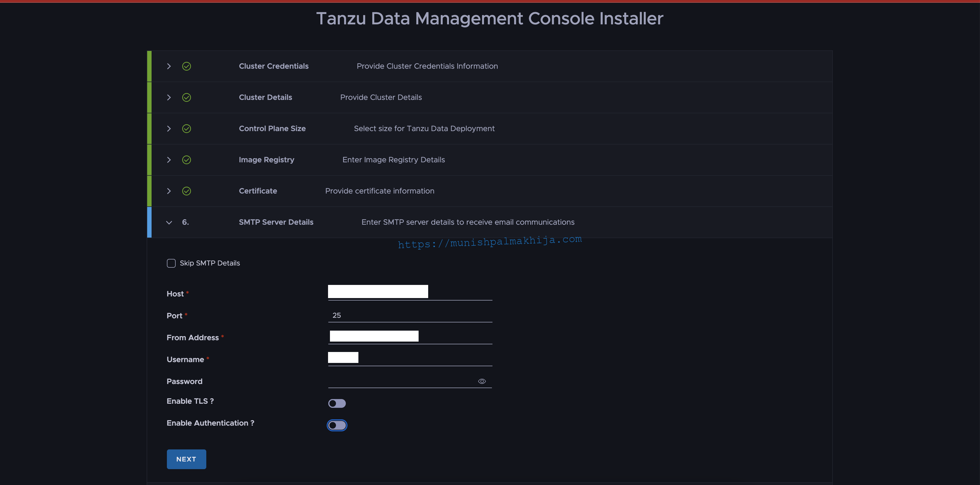Click the Certificate completed checkmark icon

tap(186, 191)
